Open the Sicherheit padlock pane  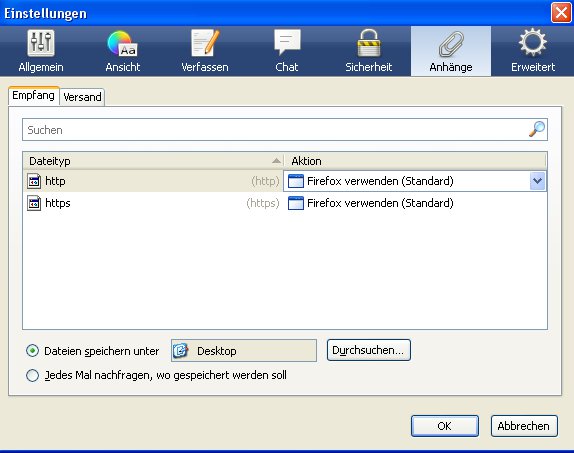[x=369, y=51]
